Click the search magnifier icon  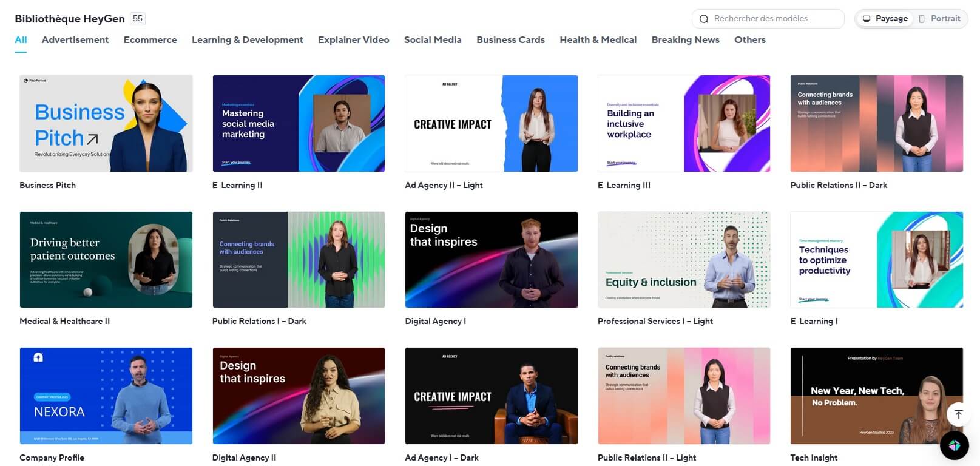point(704,19)
